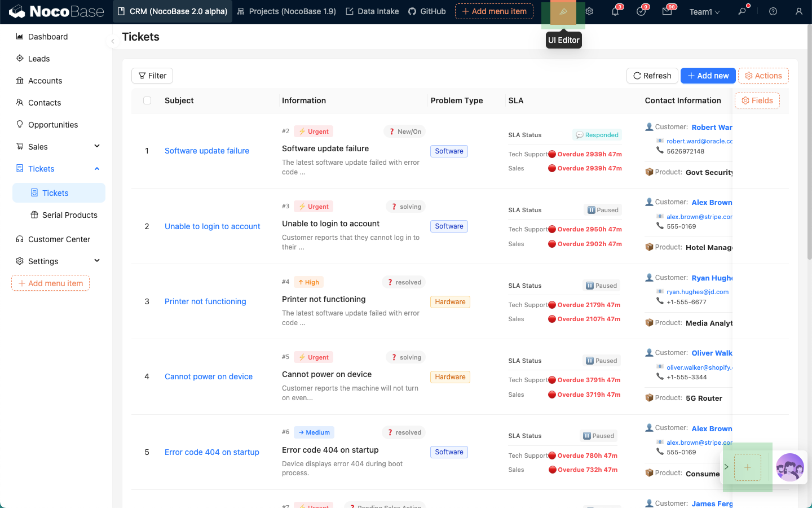The height and width of the screenshot is (508, 812).
Task: Open the Team1 role dropdown
Action: point(704,12)
